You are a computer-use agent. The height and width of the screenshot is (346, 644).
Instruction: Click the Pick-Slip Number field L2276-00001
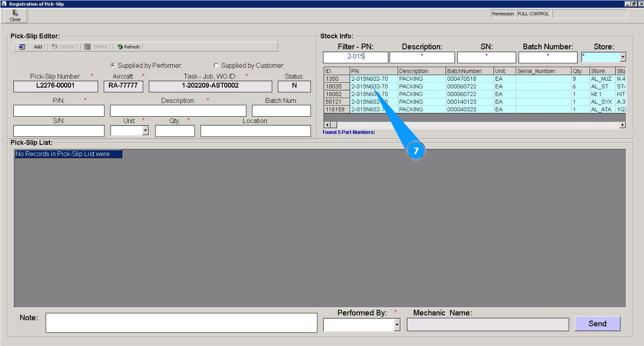point(56,86)
